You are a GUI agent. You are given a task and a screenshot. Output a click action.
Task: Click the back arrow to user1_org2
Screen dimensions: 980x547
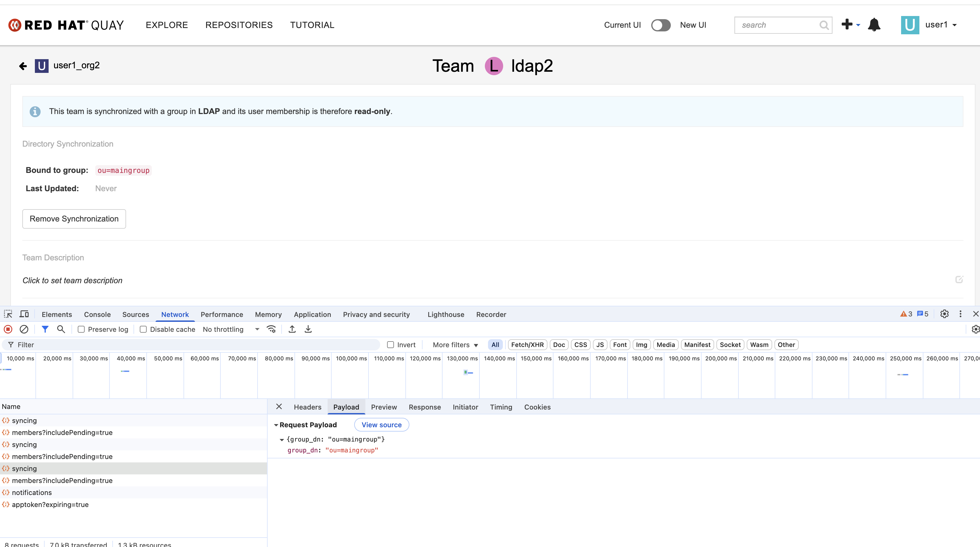pos(23,66)
